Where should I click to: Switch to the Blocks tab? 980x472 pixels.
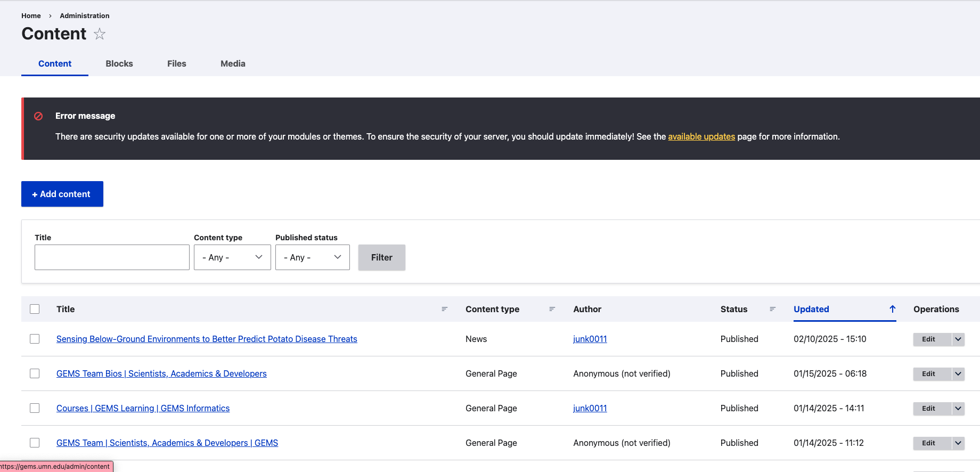click(x=119, y=63)
